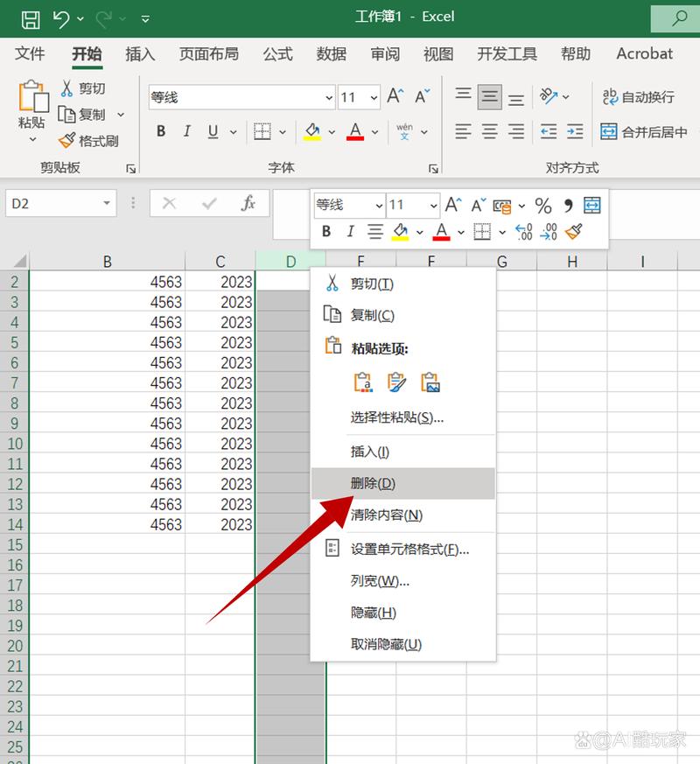Open the font name dropdown in ribbon
Screen dimensions: 700x764
[x=329, y=98]
